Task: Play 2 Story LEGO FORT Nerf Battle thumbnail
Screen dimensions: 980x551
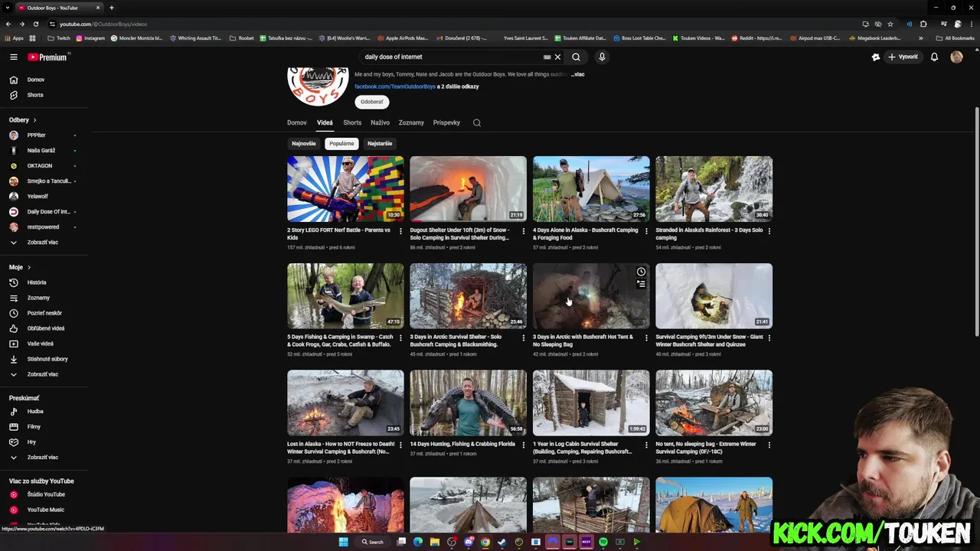Action: (345, 189)
